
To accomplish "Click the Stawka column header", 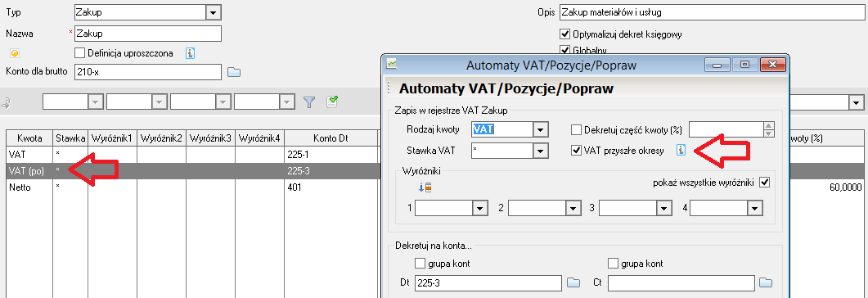I will tap(70, 138).
